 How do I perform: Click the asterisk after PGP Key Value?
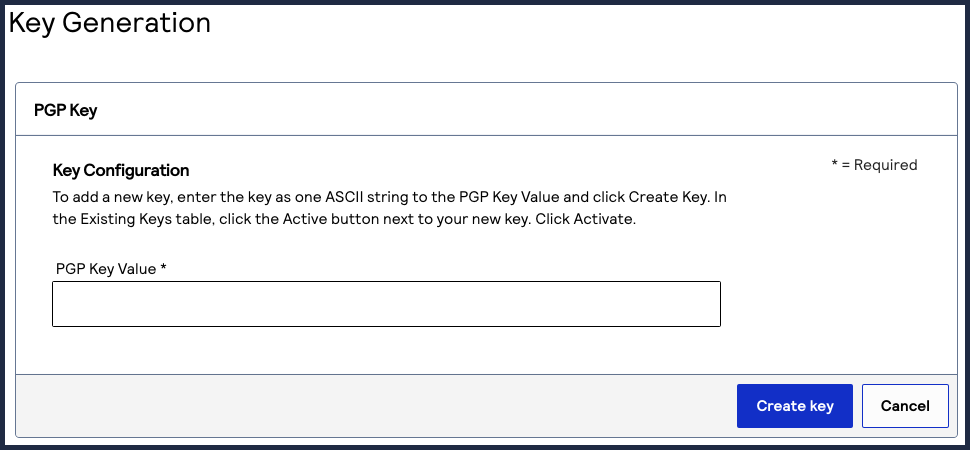coord(163,269)
